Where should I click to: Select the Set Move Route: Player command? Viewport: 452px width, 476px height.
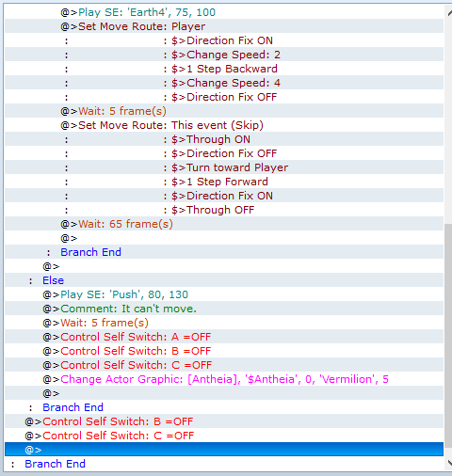point(224,26)
